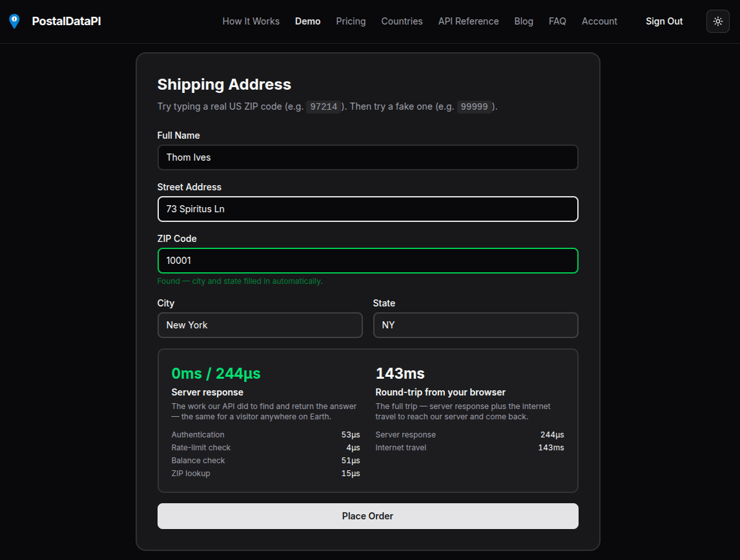Go to the Demo nav item
This screenshot has height=560, width=740.
click(x=308, y=21)
